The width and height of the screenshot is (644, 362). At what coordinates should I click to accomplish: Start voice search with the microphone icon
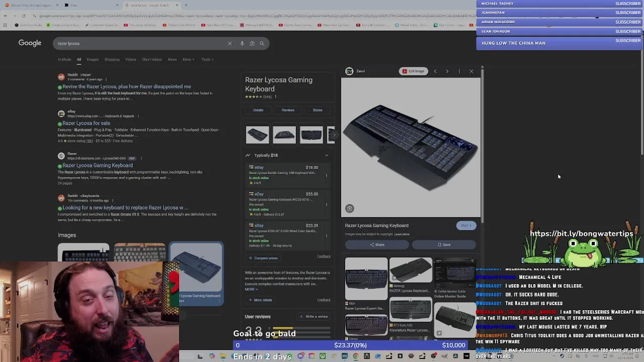pyautogui.click(x=242, y=43)
